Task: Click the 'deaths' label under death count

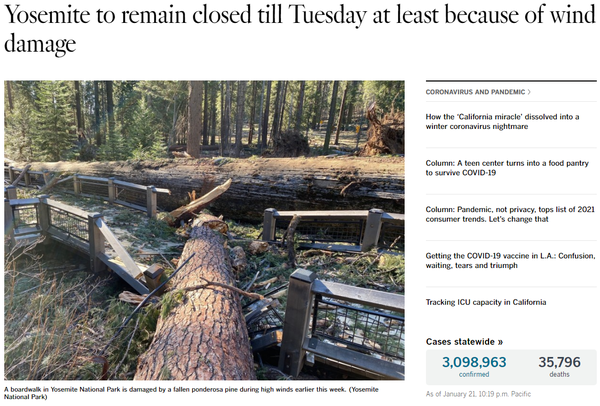Action: tap(559, 374)
